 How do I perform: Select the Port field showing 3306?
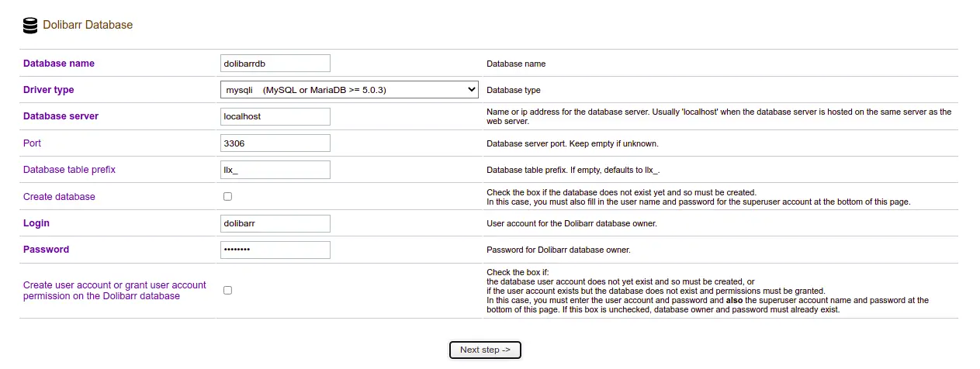click(x=275, y=143)
